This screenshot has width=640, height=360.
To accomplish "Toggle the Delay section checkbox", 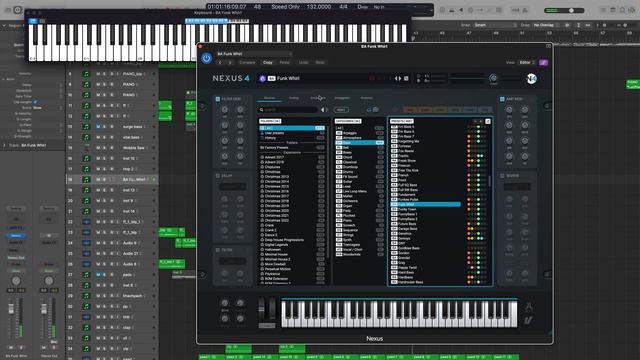I will (x=218, y=176).
